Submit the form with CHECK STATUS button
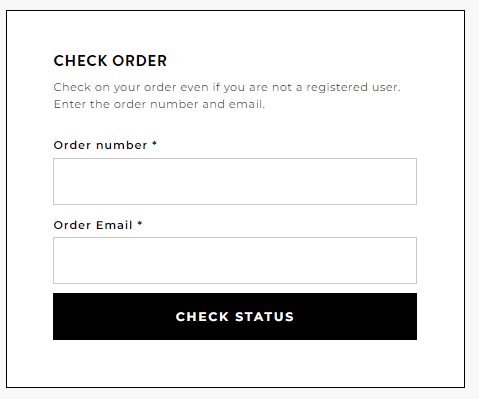The image size is (479, 399). (x=235, y=316)
